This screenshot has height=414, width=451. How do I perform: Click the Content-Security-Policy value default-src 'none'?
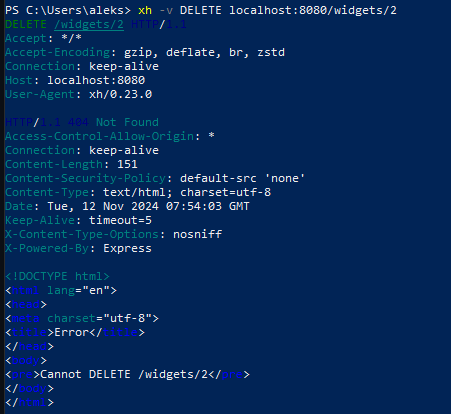pyautogui.click(x=242, y=178)
